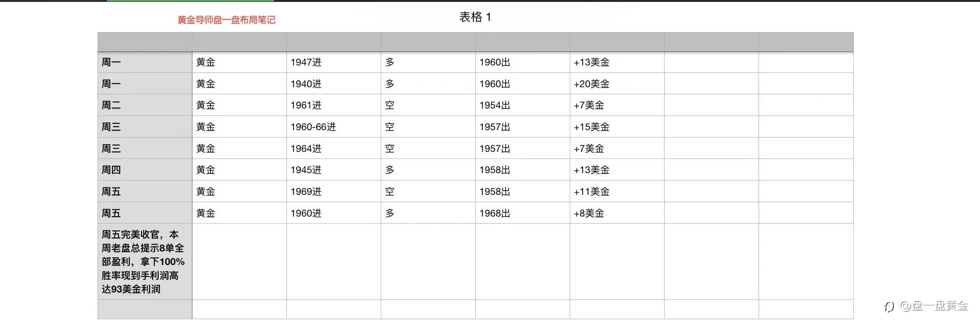Select the weekly summary text cell
The image size is (980, 325).
pos(145,261)
